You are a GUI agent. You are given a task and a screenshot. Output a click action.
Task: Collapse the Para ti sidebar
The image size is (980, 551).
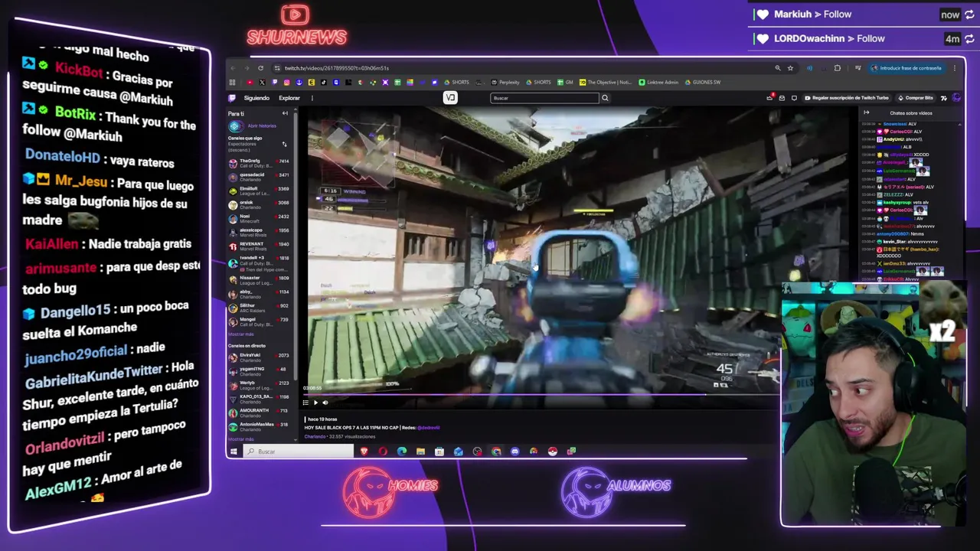tap(285, 113)
